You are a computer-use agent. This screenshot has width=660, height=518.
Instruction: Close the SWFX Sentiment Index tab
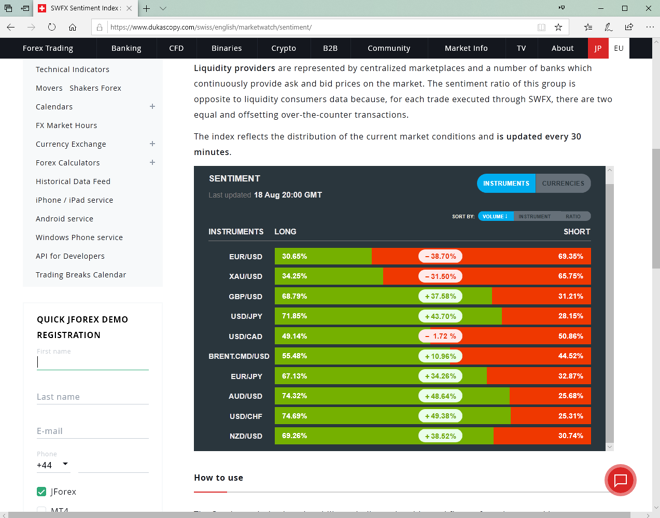[129, 8]
